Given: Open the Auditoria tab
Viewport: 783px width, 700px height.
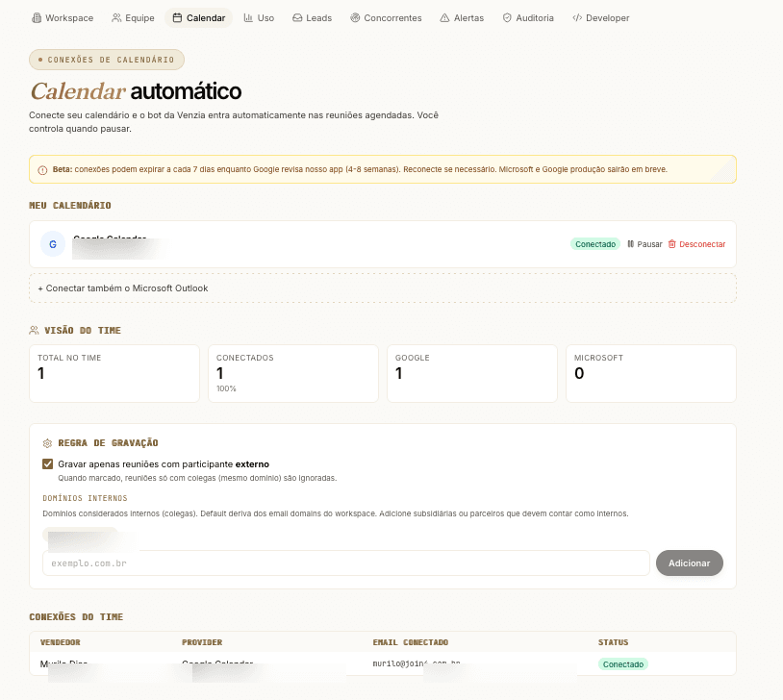Looking at the screenshot, I should [528, 18].
